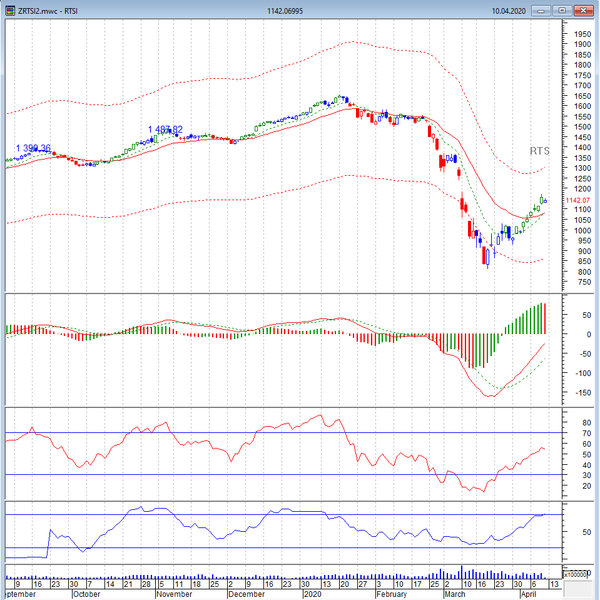
Task: Click the '-150' label on MACD axis
Action: [x=583, y=393]
